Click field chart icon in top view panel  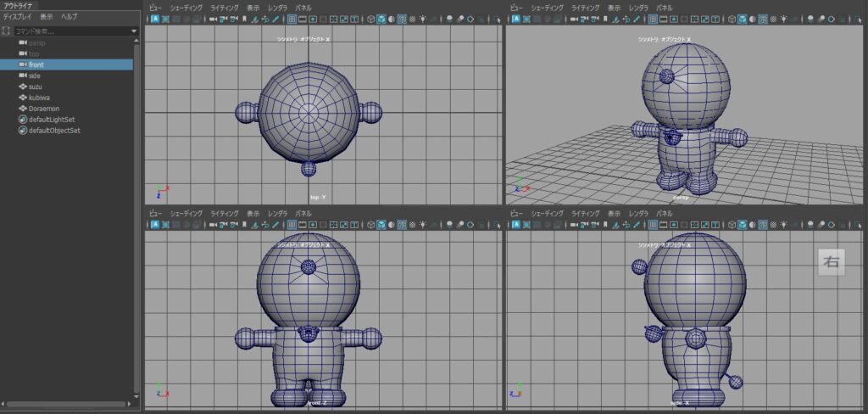(333, 19)
